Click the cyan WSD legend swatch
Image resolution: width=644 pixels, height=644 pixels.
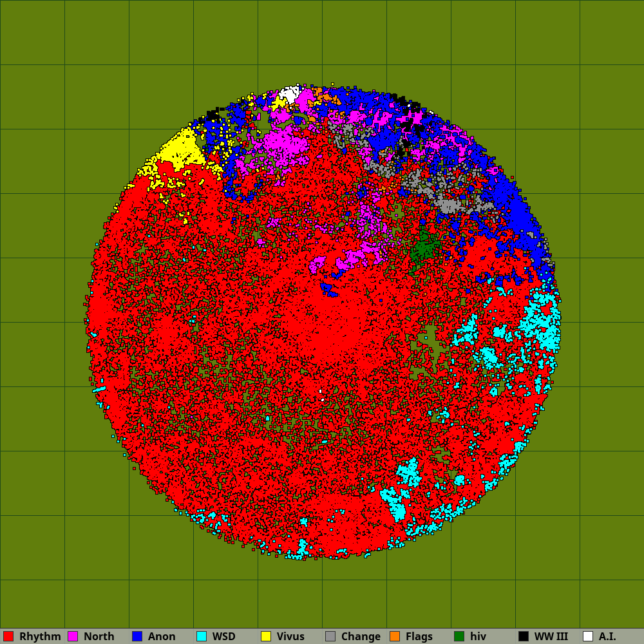(202, 636)
